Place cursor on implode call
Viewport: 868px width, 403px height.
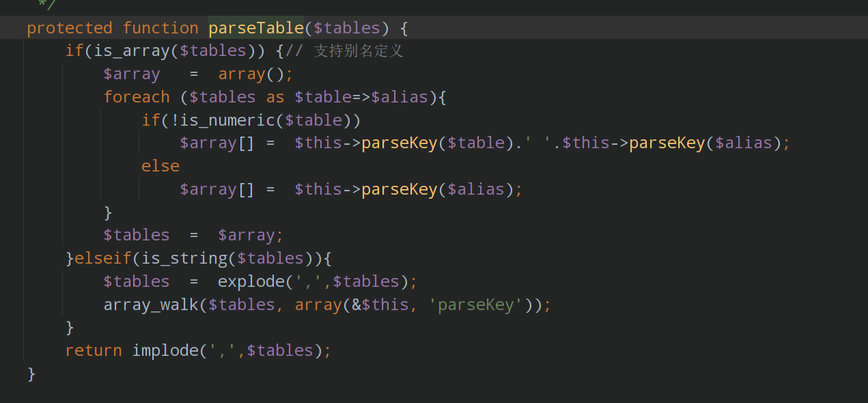[x=165, y=350]
